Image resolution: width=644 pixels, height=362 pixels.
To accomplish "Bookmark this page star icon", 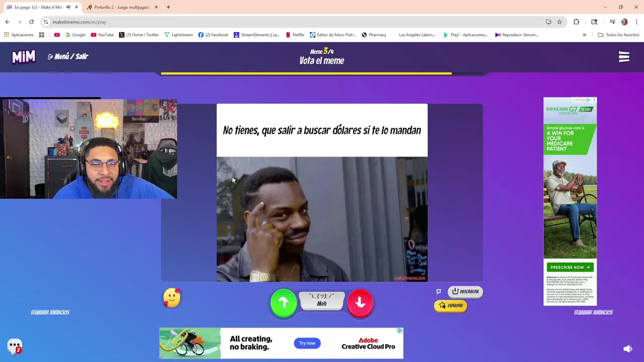I will [x=559, y=22].
